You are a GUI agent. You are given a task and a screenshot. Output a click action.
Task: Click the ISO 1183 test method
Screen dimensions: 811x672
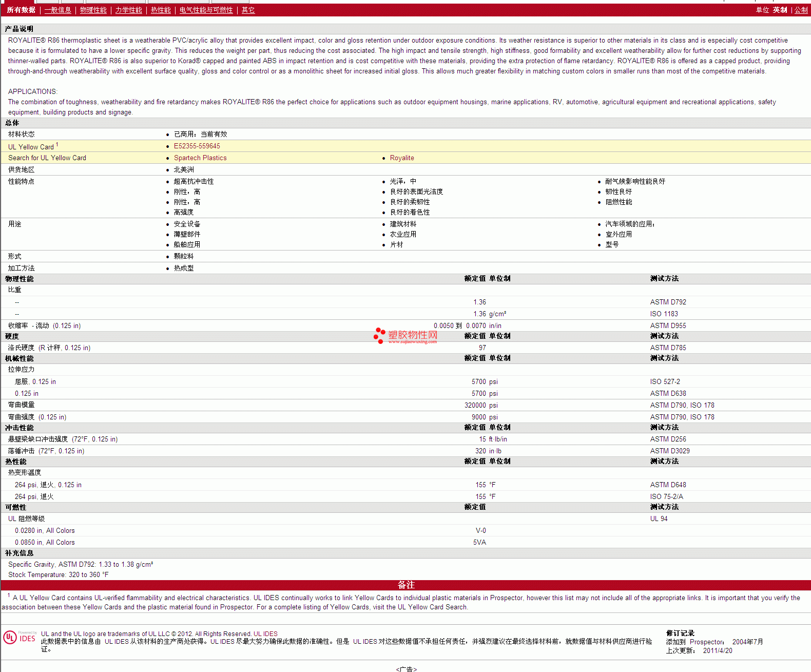pyautogui.click(x=664, y=314)
